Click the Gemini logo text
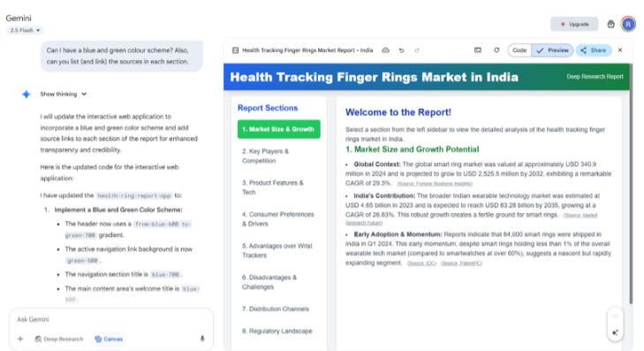The height and width of the screenshot is (351, 644). [x=19, y=18]
